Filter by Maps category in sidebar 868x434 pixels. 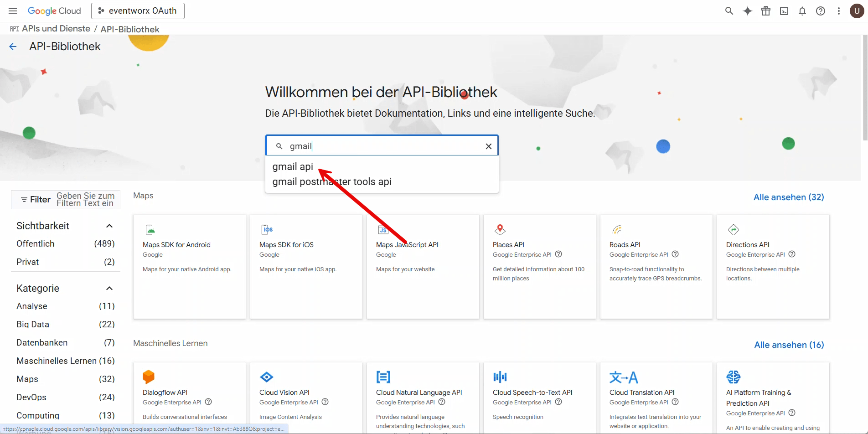(x=66, y=379)
